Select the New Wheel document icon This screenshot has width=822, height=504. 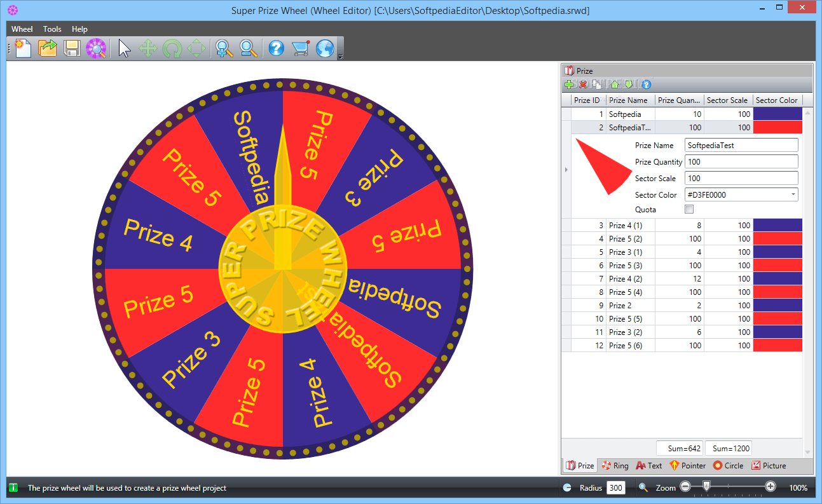tap(22, 48)
